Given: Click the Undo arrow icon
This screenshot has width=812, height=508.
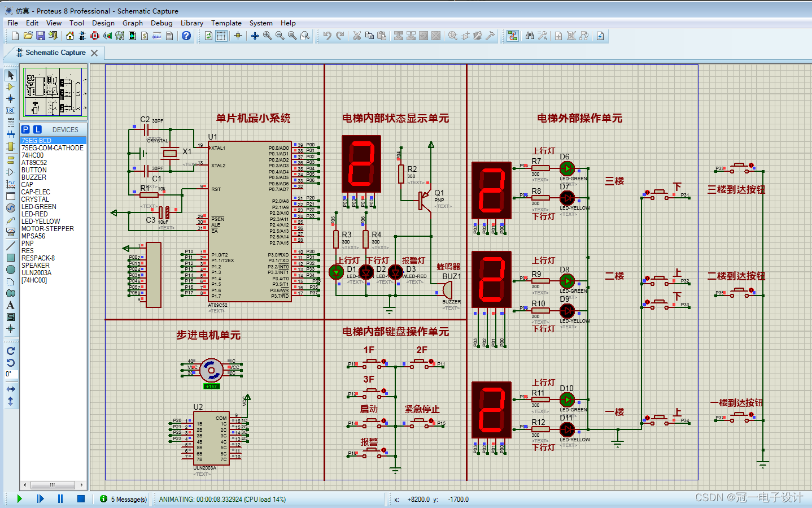Looking at the screenshot, I should click(x=327, y=36).
